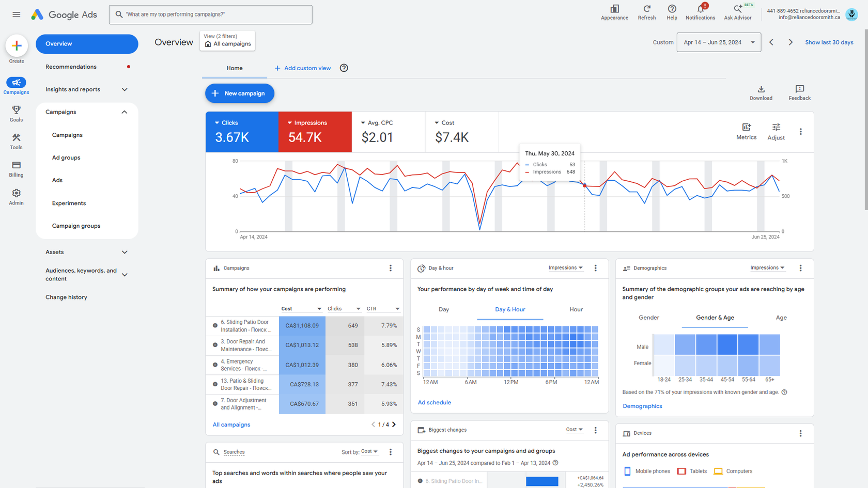Open Devices card three-dot menu
Screen dimensions: 868x488
(801, 433)
